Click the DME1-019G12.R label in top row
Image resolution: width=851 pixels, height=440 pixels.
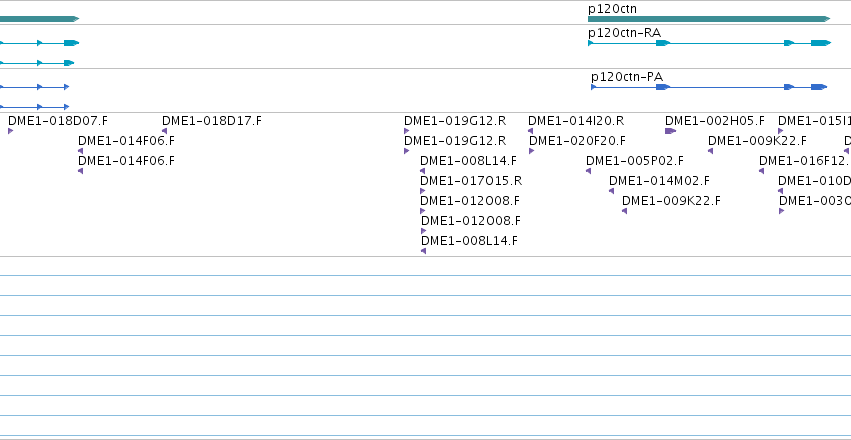[455, 120]
